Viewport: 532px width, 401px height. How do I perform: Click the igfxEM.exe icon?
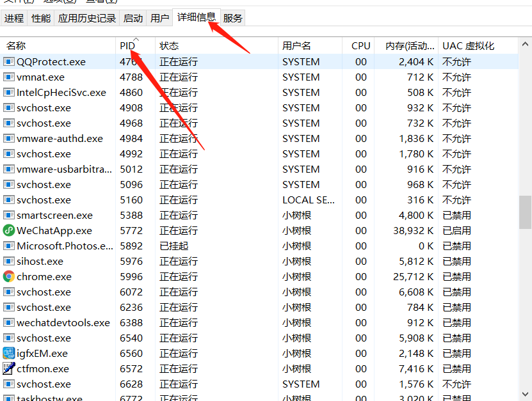point(9,353)
